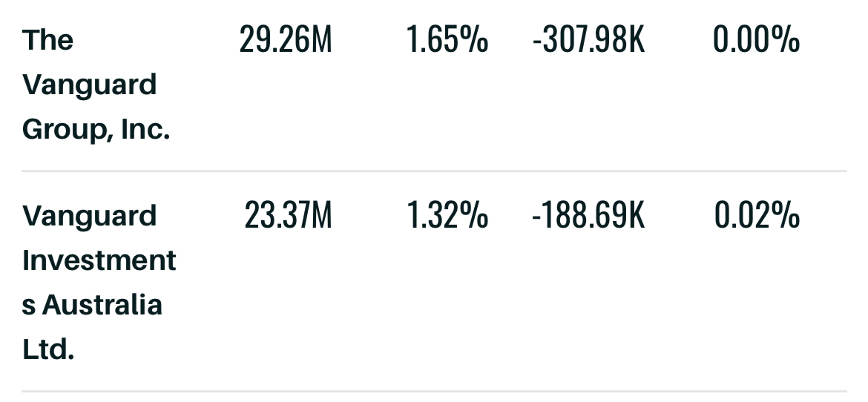Viewport: 868px width, 402px height.
Task: Click the 0.02% portfolio percentage cell
Action: (x=757, y=215)
